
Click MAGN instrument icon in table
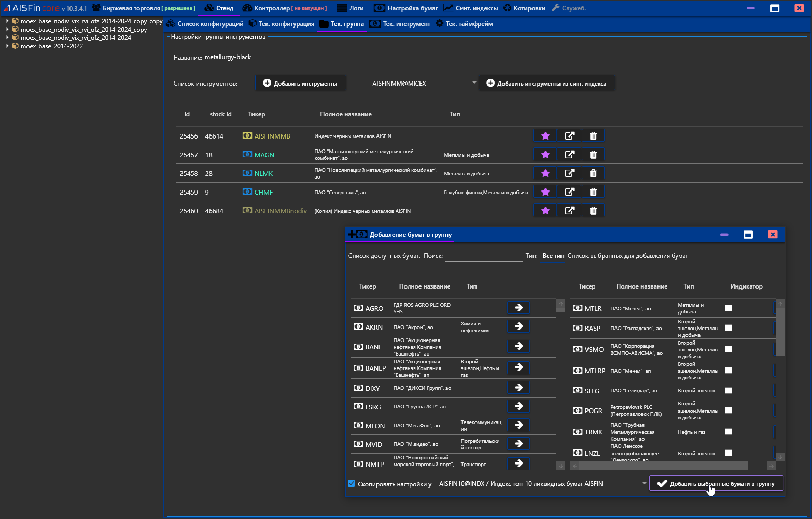tap(247, 155)
